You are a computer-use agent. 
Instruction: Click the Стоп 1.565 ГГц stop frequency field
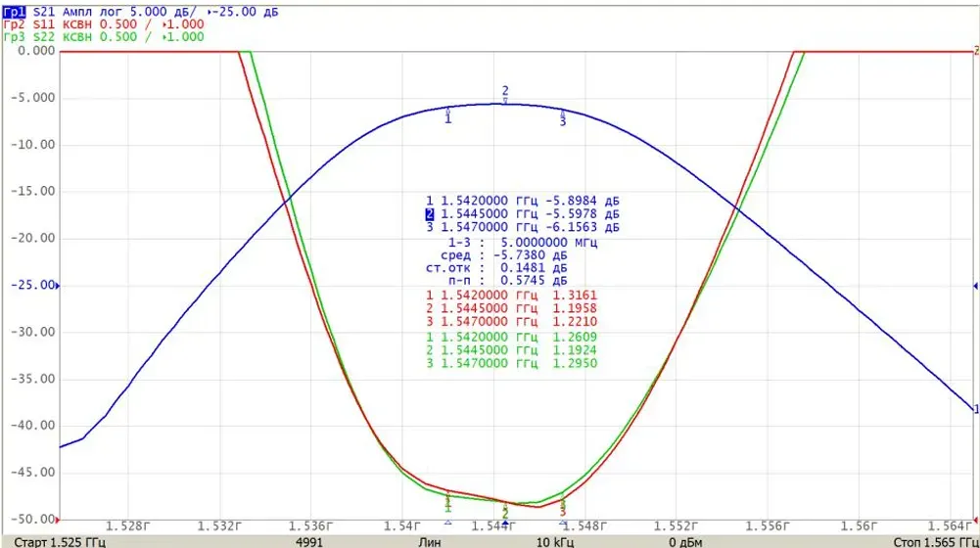tap(936, 542)
